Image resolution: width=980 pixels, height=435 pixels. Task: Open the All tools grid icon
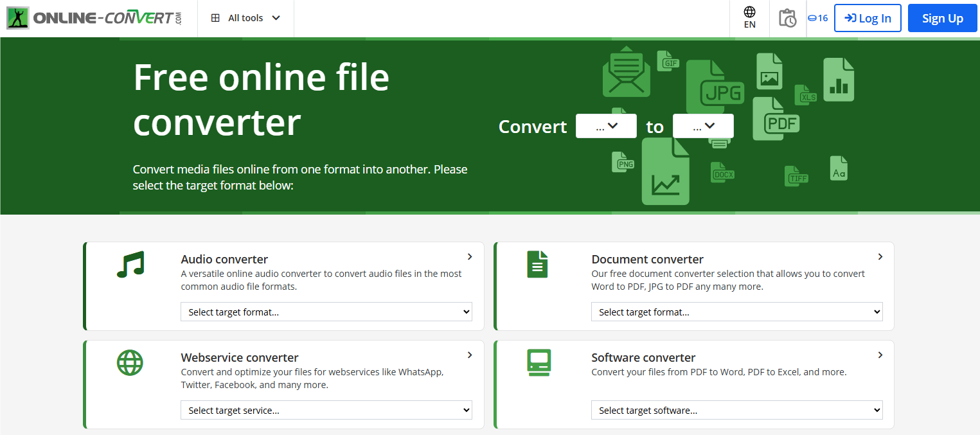[x=215, y=17]
